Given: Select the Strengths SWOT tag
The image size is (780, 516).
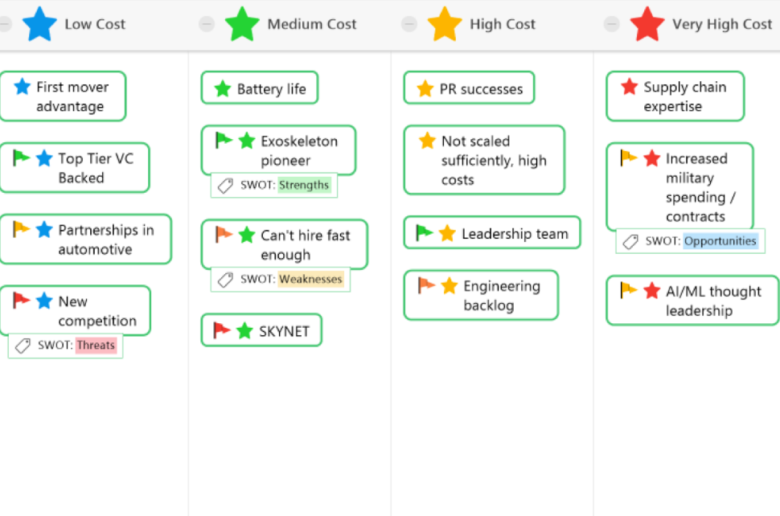Looking at the screenshot, I should click(304, 185).
